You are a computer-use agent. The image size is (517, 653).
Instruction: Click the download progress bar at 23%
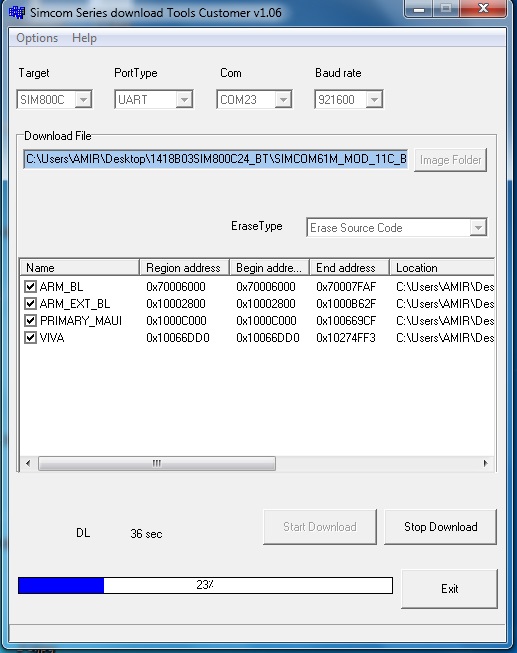click(205, 585)
